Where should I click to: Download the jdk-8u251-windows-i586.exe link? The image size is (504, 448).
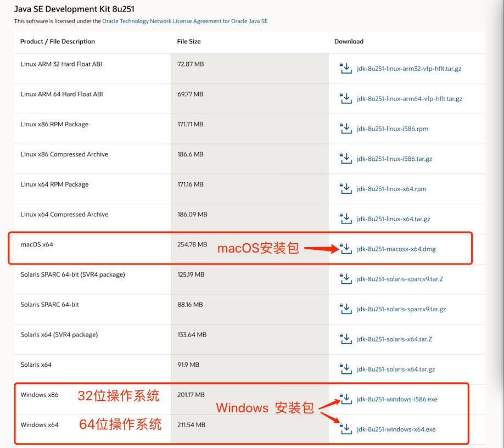click(x=397, y=399)
